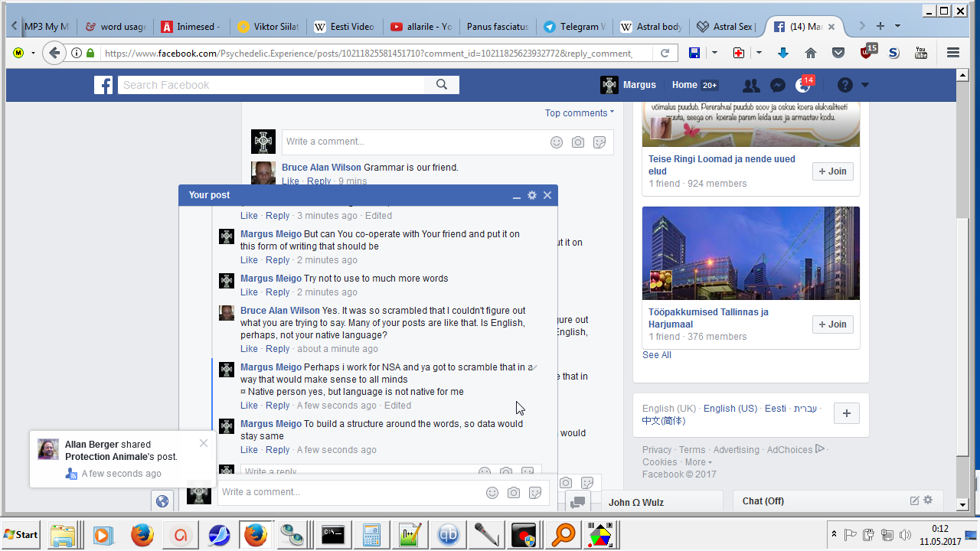Add a language with the plus button
This screenshot has height=551, width=980.
click(846, 413)
